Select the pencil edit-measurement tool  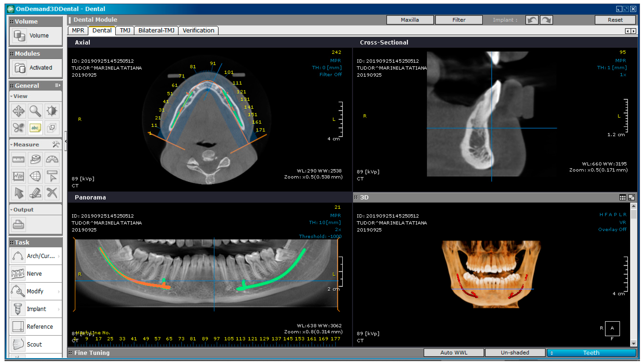point(35,193)
